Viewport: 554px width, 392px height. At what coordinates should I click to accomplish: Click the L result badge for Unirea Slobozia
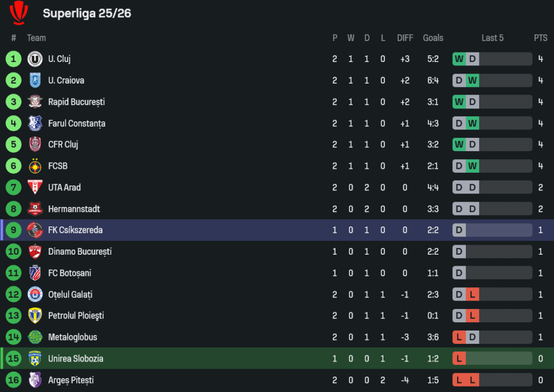[459, 359]
